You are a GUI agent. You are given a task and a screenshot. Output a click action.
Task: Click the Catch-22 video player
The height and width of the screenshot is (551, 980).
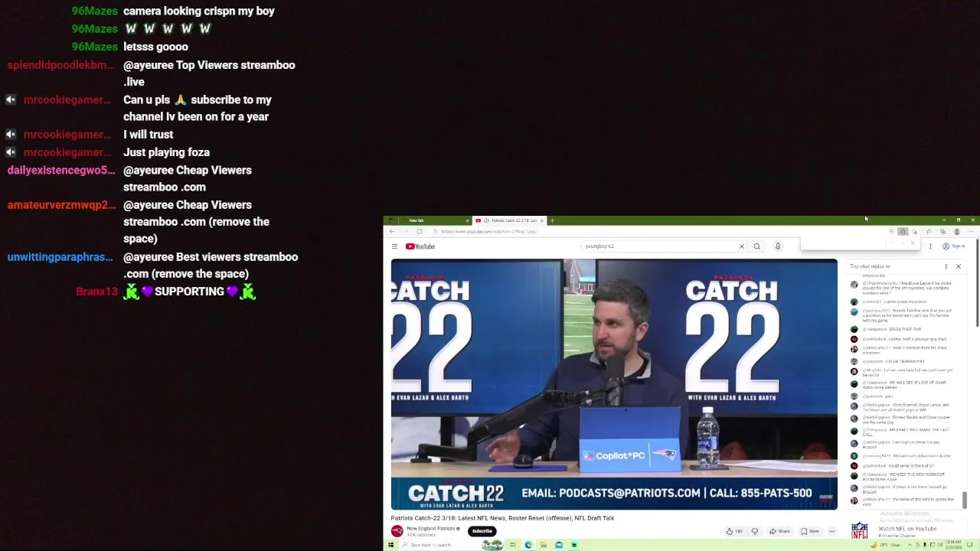pyautogui.click(x=614, y=384)
